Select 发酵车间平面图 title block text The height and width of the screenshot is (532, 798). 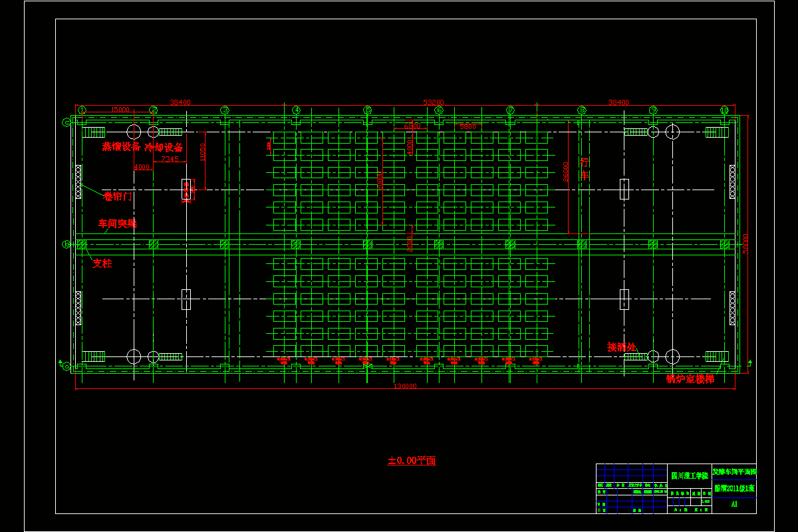[x=733, y=471]
